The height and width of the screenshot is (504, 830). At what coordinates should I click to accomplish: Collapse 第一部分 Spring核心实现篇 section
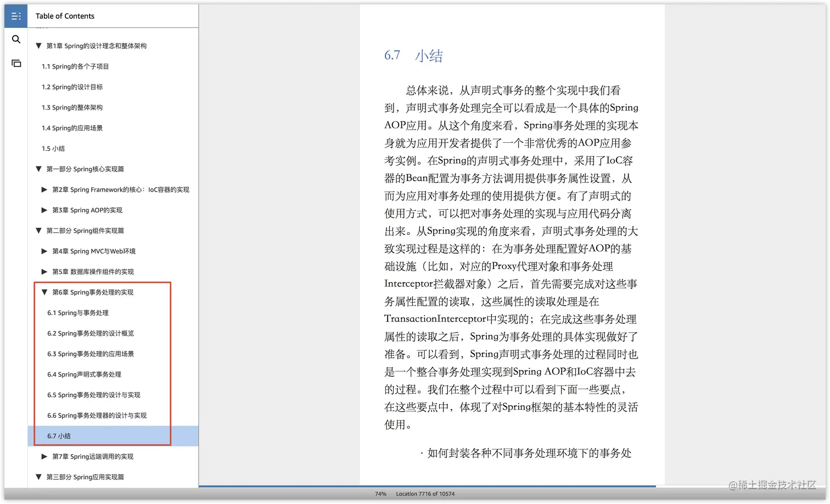tap(38, 169)
